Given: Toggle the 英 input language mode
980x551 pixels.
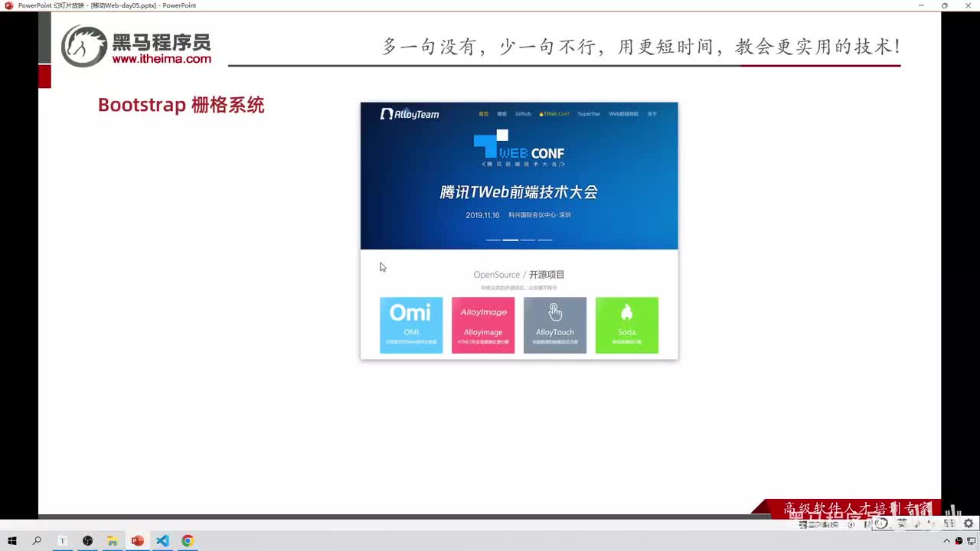Looking at the screenshot, I should pos(902,523).
